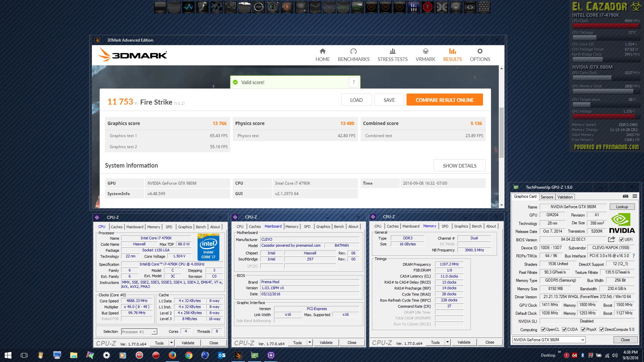
Task: Click the help question mark beside Valid score
Action: (x=354, y=82)
